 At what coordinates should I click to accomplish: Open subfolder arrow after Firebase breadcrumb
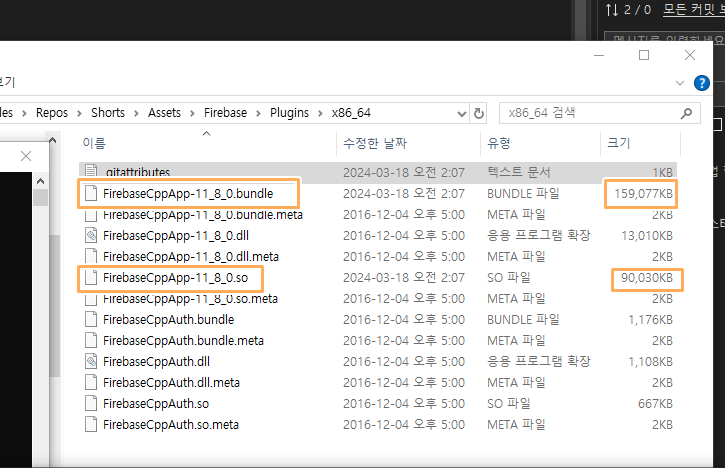click(258, 113)
